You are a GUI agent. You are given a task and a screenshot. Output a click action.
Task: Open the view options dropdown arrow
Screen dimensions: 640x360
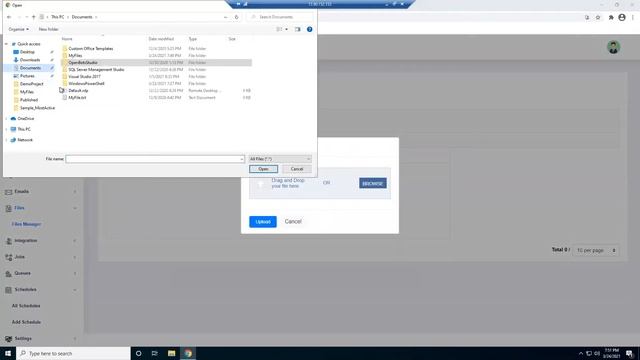click(287, 29)
